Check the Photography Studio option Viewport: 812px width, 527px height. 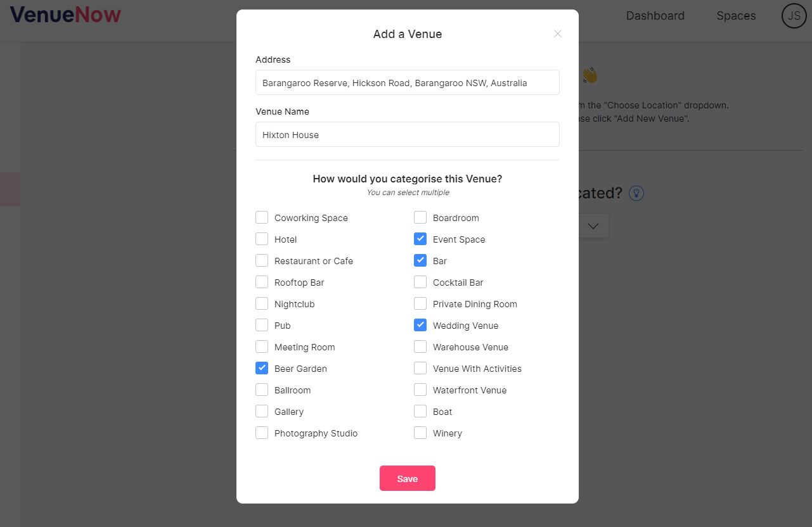click(x=262, y=433)
